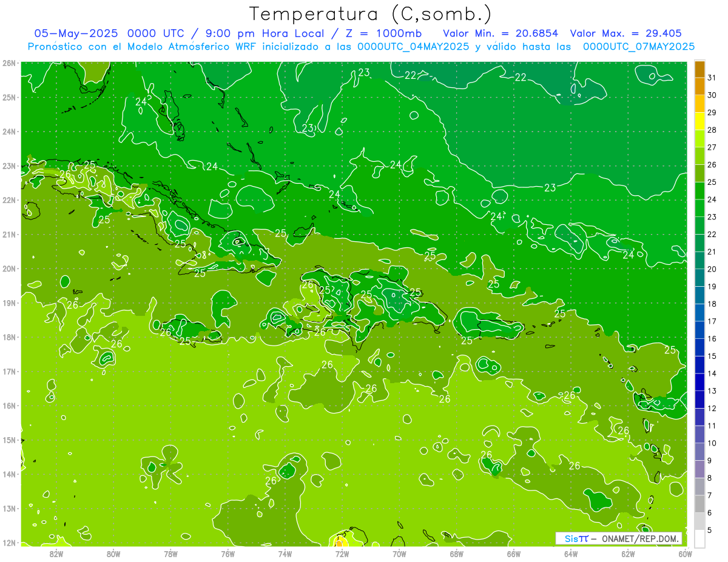Click the white swatch below 5 on the color scale
Screen dimensions: 728x562
click(x=699, y=538)
